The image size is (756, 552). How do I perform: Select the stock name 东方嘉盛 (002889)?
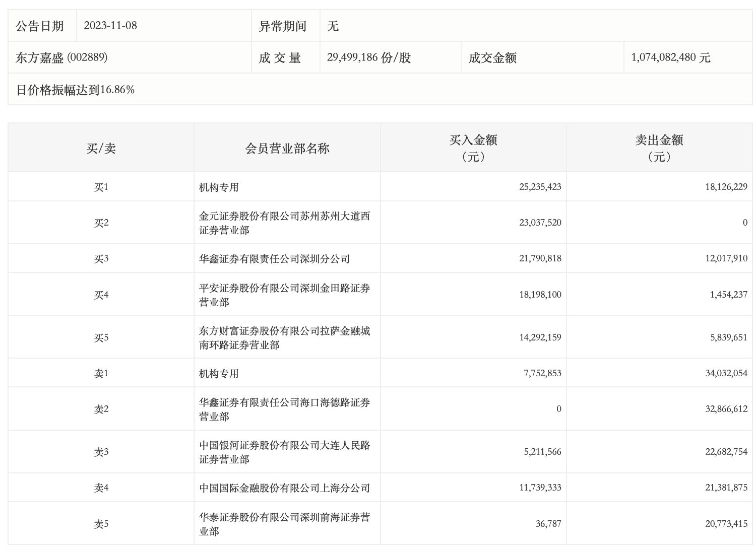click(61, 57)
